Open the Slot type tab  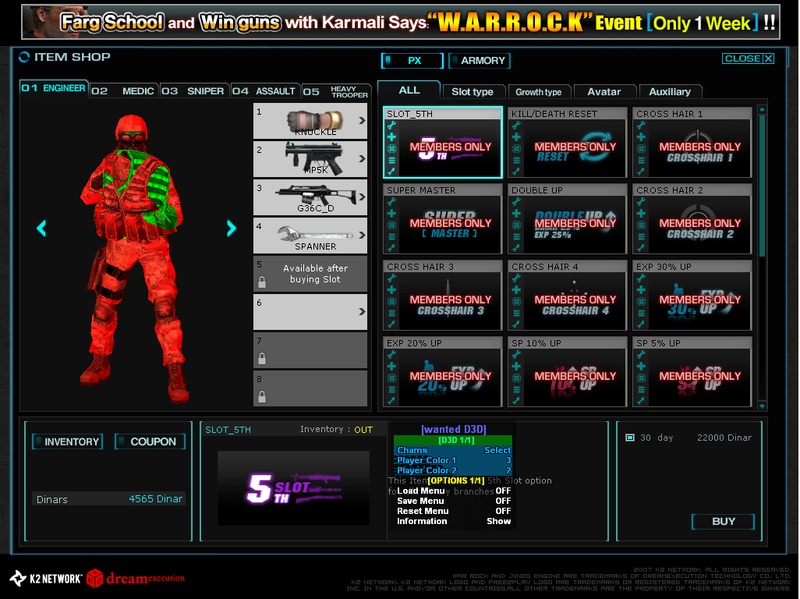(472, 92)
